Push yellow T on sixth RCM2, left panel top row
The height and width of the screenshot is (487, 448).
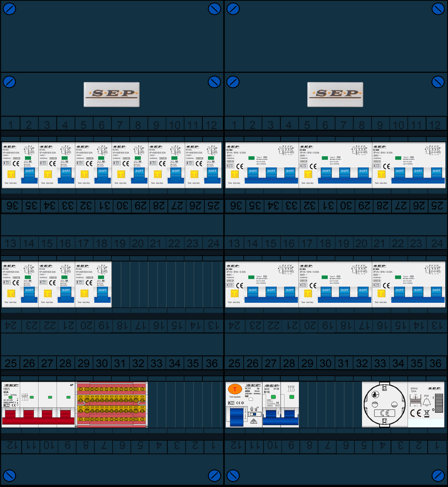pos(194,174)
